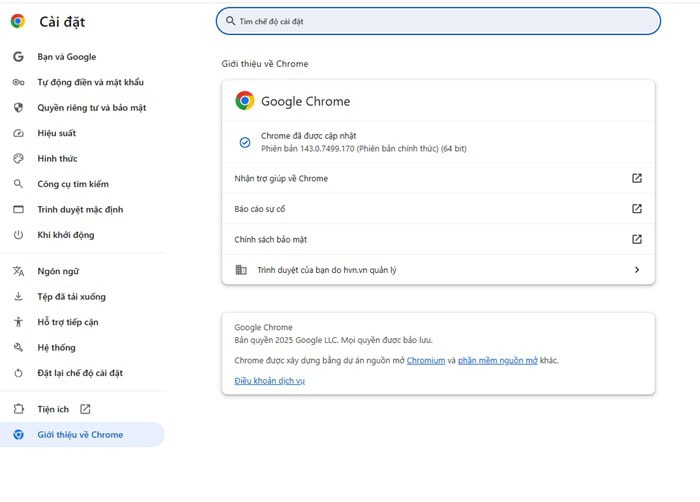Image resolution: width=700 pixels, height=502 pixels.
Task: Click the open-in-new icon for Báo cáo sự cố
Action: pyautogui.click(x=637, y=209)
